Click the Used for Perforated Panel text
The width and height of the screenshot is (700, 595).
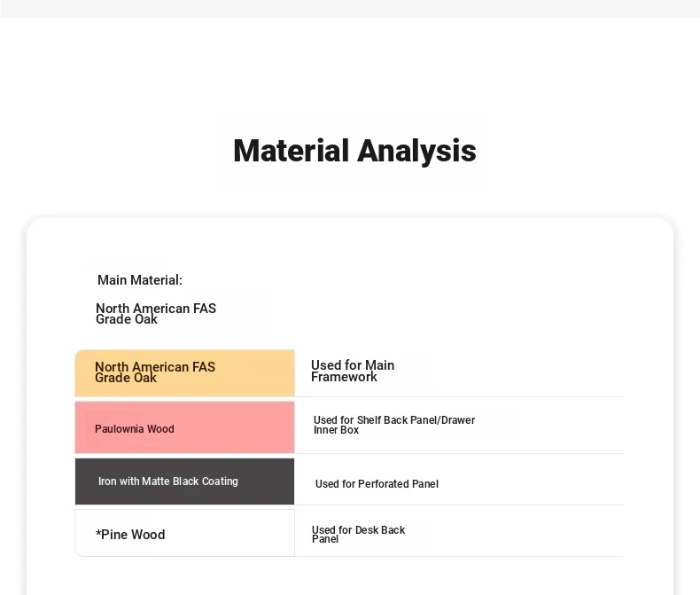tap(377, 484)
